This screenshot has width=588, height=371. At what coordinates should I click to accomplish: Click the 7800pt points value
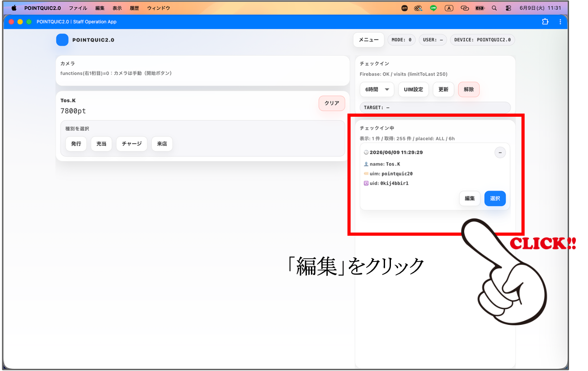coord(73,111)
